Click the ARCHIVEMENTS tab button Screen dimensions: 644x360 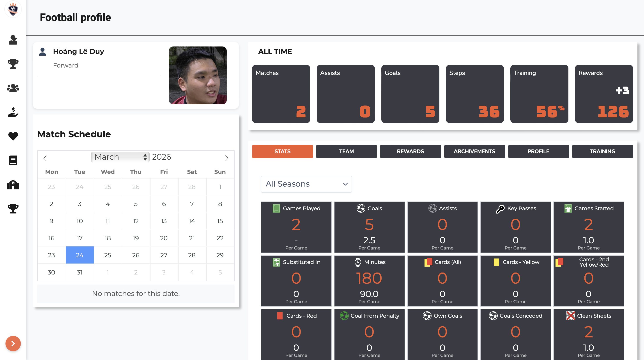[x=474, y=151]
